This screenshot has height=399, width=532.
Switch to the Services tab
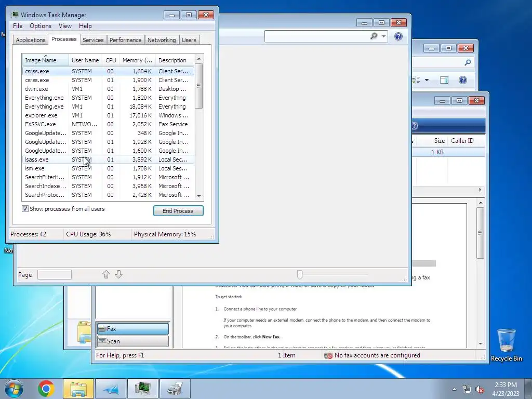[93, 40]
